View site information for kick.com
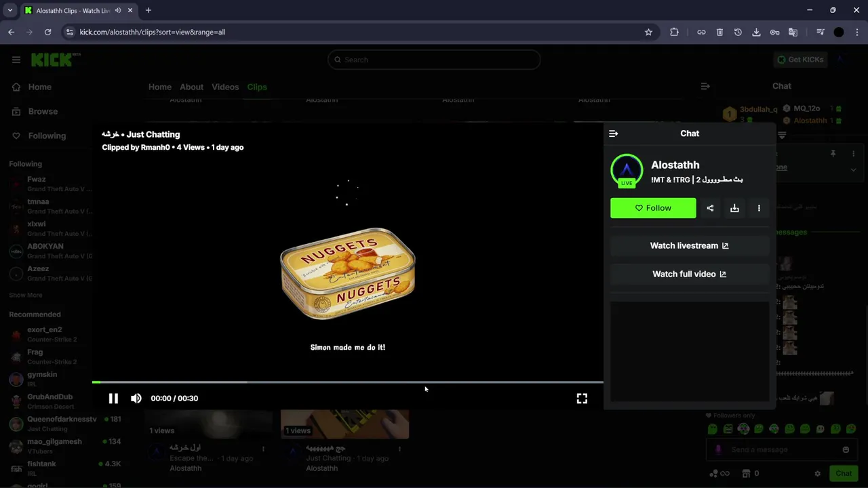868x488 pixels. click(69, 32)
